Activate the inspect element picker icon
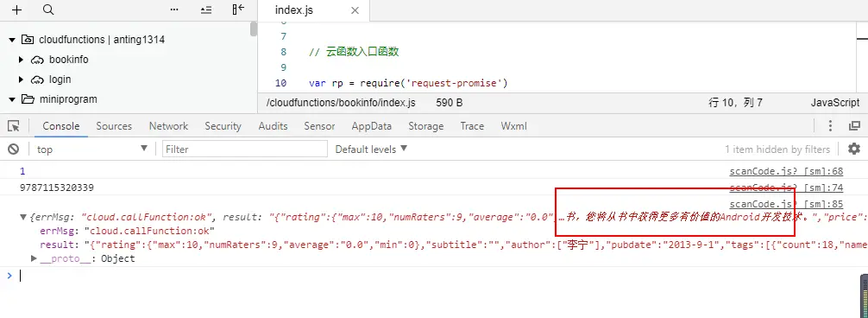Image resolution: width=868 pixels, height=318 pixels. (14, 126)
